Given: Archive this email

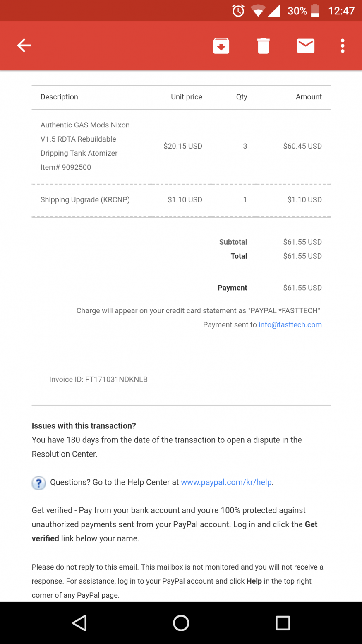Looking at the screenshot, I should pyautogui.click(x=221, y=46).
